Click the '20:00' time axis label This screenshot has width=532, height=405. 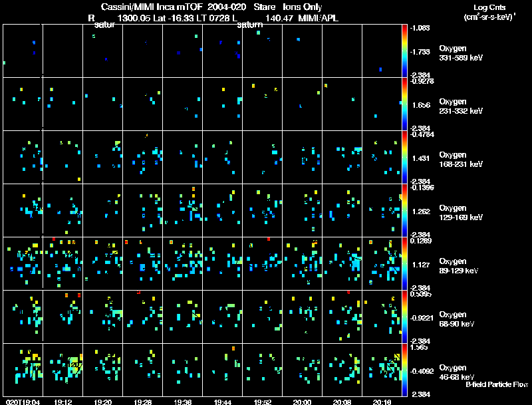pos(302,402)
